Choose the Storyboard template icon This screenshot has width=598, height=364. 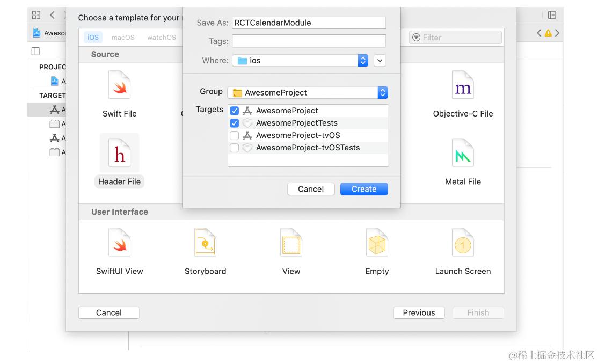(205, 242)
